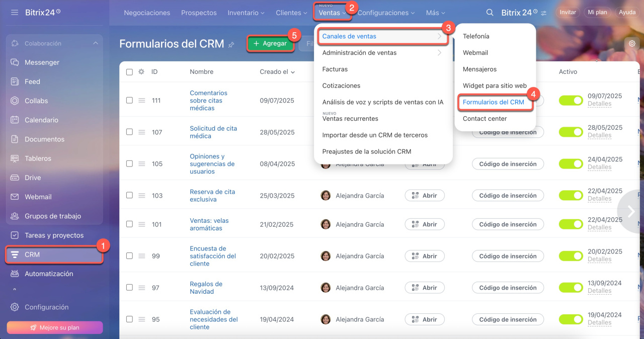Click the drag handle for row 111
644x339 pixels.
pos(142,101)
